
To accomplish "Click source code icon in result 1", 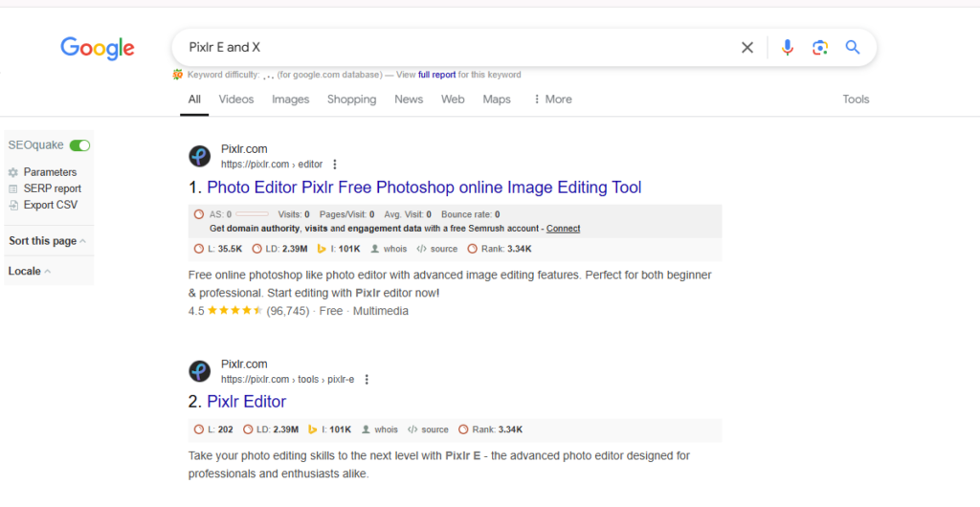I will tap(421, 249).
